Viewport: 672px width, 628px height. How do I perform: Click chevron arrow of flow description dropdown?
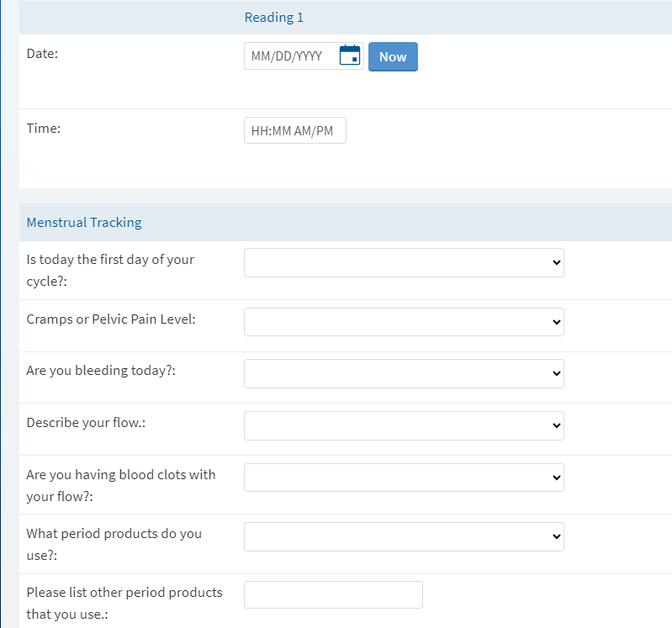point(556,425)
